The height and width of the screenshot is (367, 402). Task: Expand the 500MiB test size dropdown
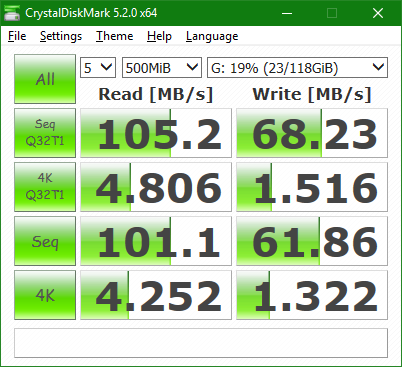point(162,68)
